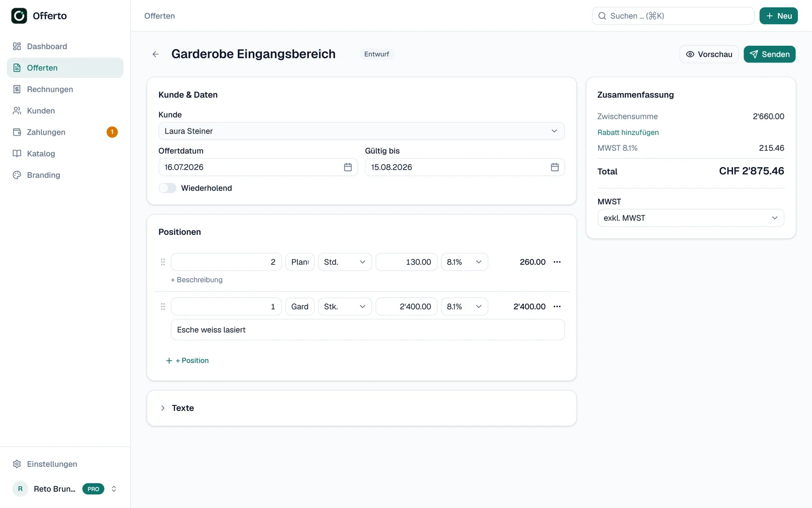The width and height of the screenshot is (812, 508).
Task: Open Dashboard in the sidebar
Action: (x=65, y=46)
